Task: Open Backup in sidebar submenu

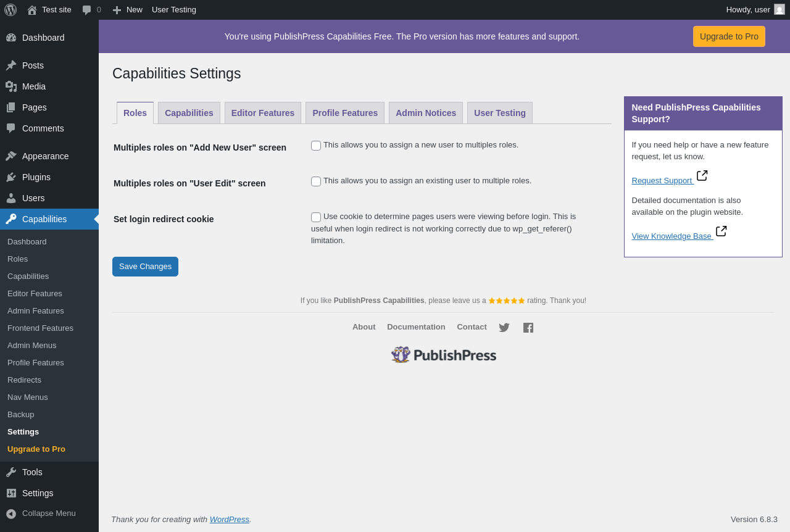Action: pyautogui.click(x=49, y=415)
